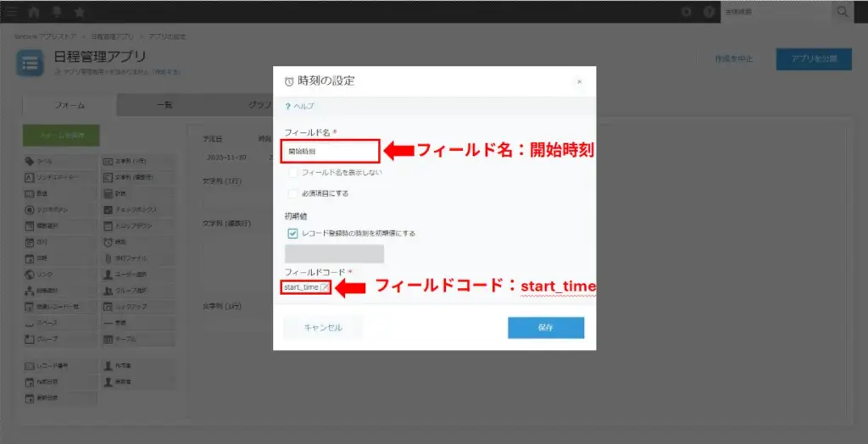This screenshot has height=444, width=868.
Task: Select the ルックアップ field in the palette
Action: tap(138, 306)
